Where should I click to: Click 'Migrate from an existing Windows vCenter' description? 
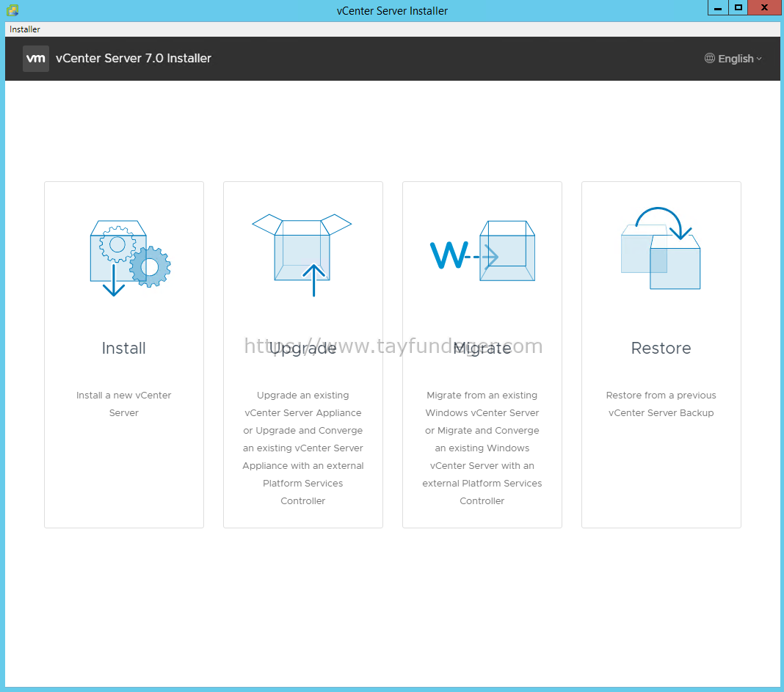(482, 448)
